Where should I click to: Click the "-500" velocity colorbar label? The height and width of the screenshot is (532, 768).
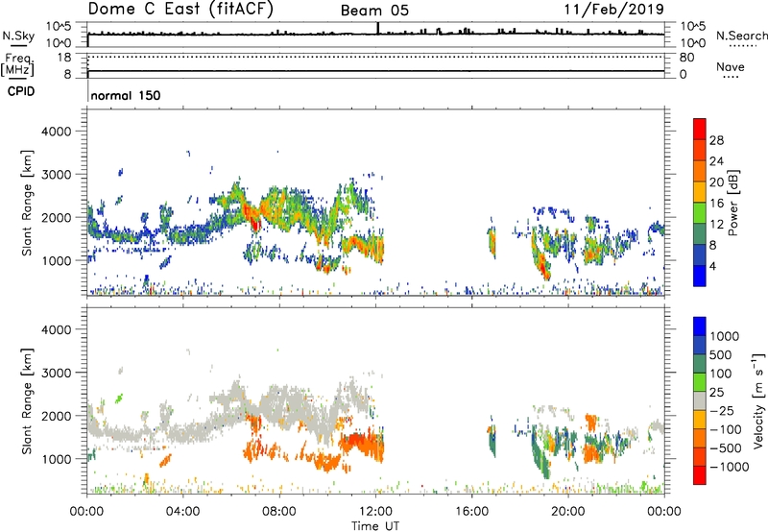pos(726,448)
